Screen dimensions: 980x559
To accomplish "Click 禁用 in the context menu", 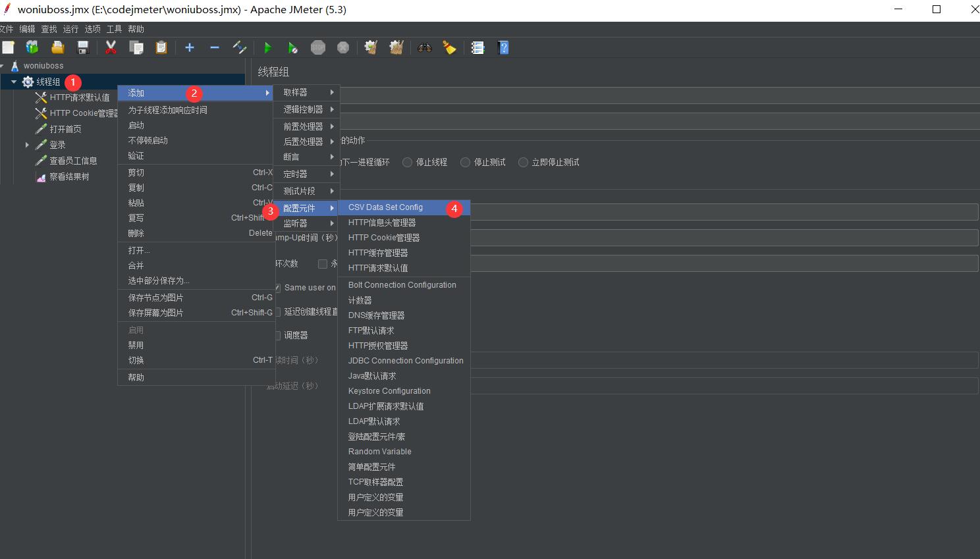I will click(x=196, y=345).
